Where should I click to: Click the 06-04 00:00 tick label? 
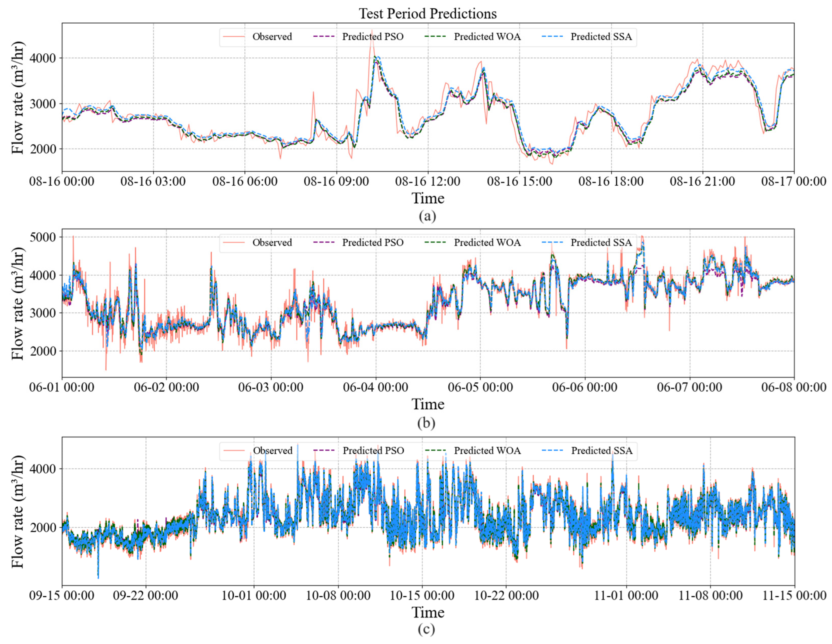pos(376,387)
